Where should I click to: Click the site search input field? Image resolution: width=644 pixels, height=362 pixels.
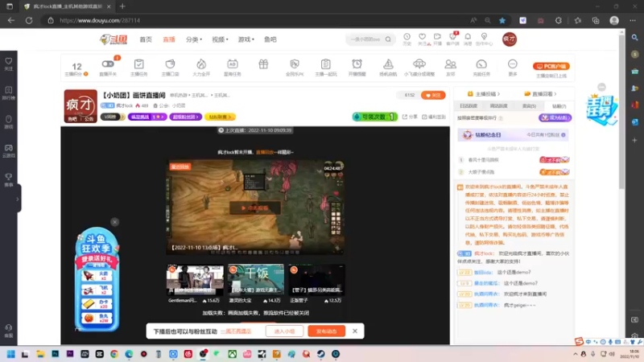(365, 39)
